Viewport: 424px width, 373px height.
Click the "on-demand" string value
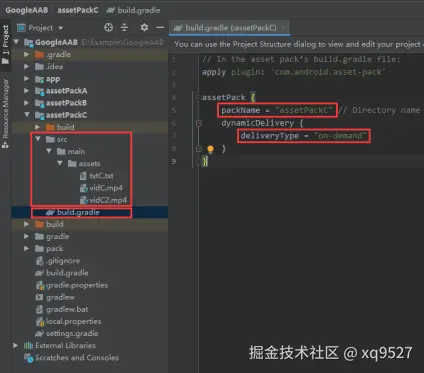pyautogui.click(x=340, y=136)
